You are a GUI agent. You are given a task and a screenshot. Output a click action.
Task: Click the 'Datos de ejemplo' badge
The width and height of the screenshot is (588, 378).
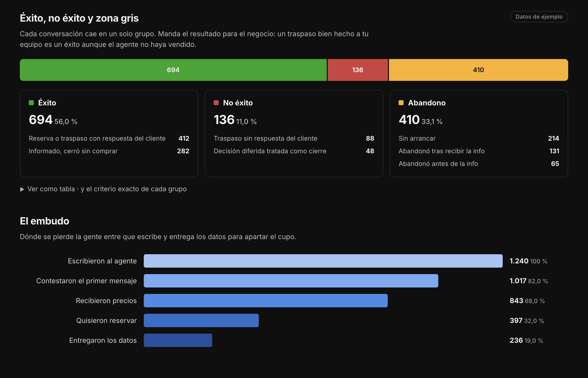[539, 17]
